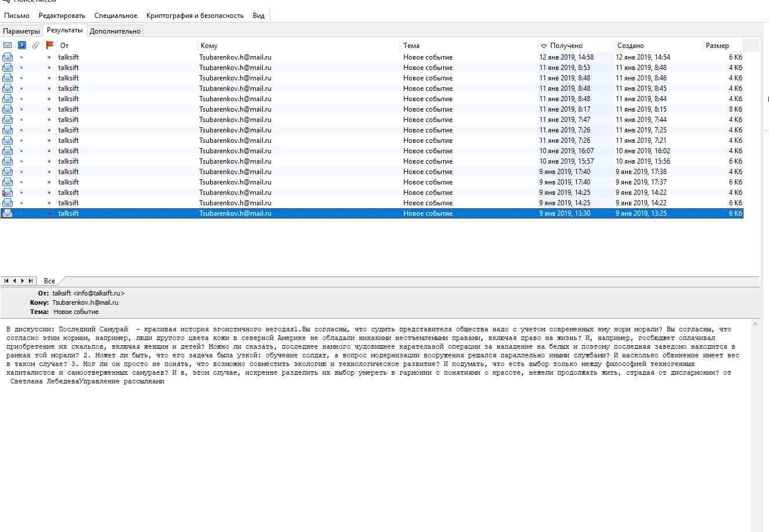The width and height of the screenshot is (769, 532).
Task: Click envelope icon of message created 7:44
Action: click(x=8, y=120)
